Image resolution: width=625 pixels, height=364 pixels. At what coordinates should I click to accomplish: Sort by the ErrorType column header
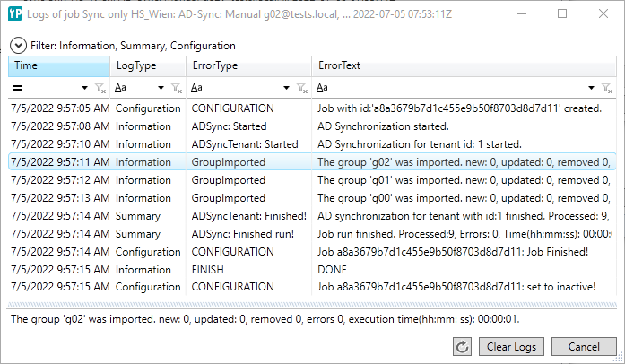coord(248,65)
